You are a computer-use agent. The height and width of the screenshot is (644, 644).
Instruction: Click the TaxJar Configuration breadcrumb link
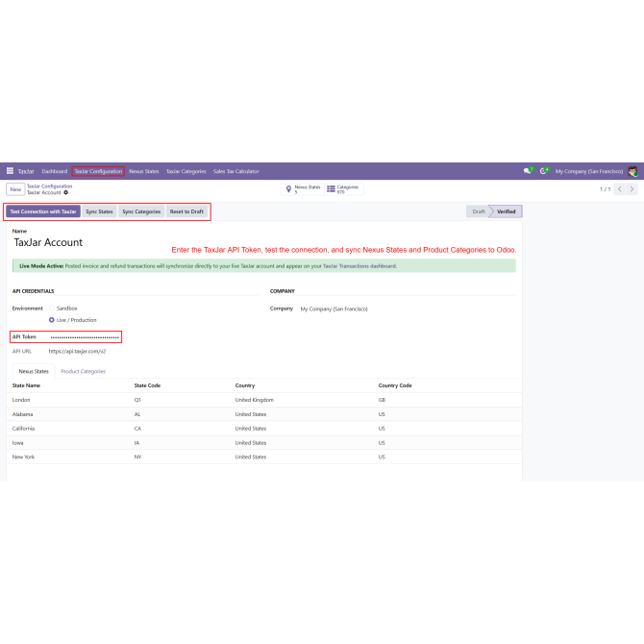50,186
